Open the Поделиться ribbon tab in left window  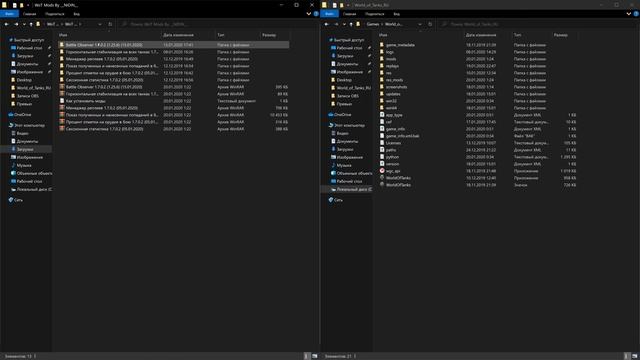(55, 14)
